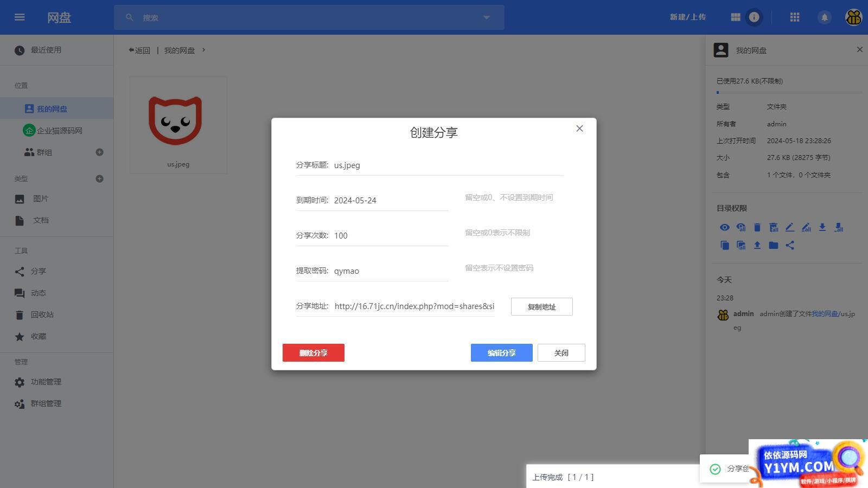The width and height of the screenshot is (868, 488).
Task: Click the red 删除分享 button
Action: 314,352
